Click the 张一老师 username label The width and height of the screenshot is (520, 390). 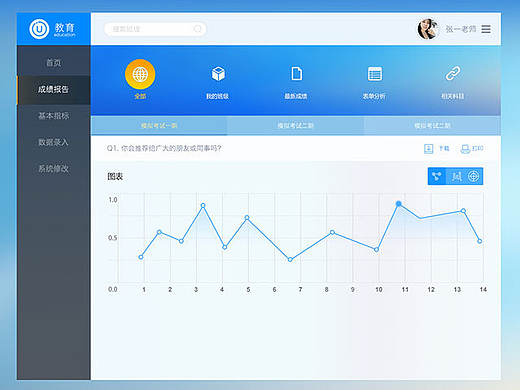click(461, 29)
